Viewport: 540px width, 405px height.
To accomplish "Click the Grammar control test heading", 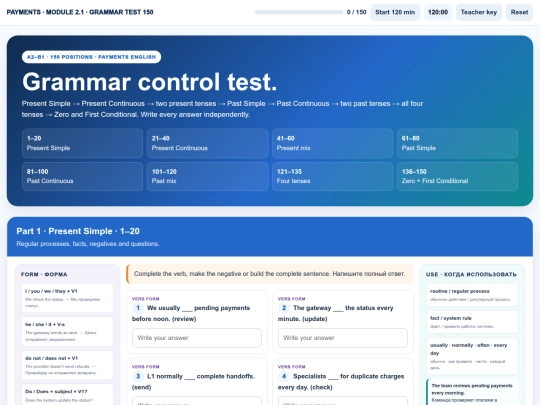I will point(149,82).
